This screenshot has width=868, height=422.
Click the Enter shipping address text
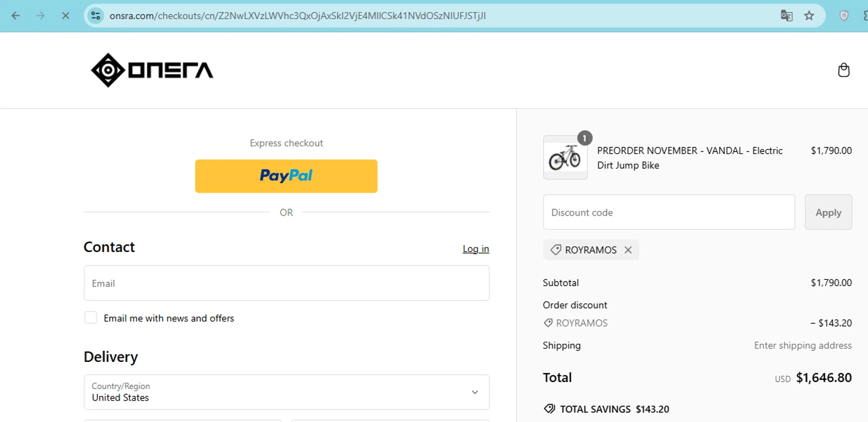point(803,345)
